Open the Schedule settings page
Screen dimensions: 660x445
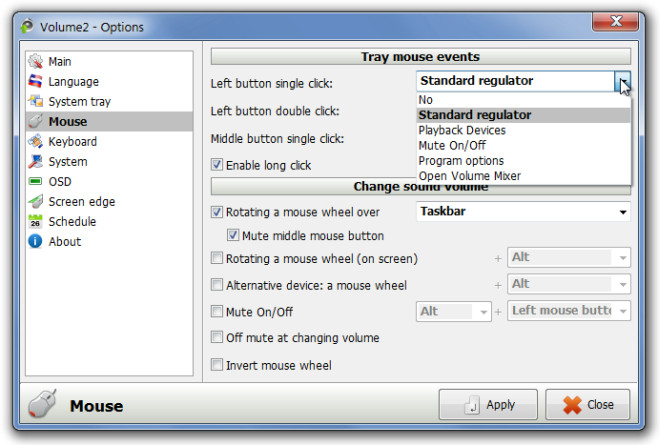click(109, 221)
